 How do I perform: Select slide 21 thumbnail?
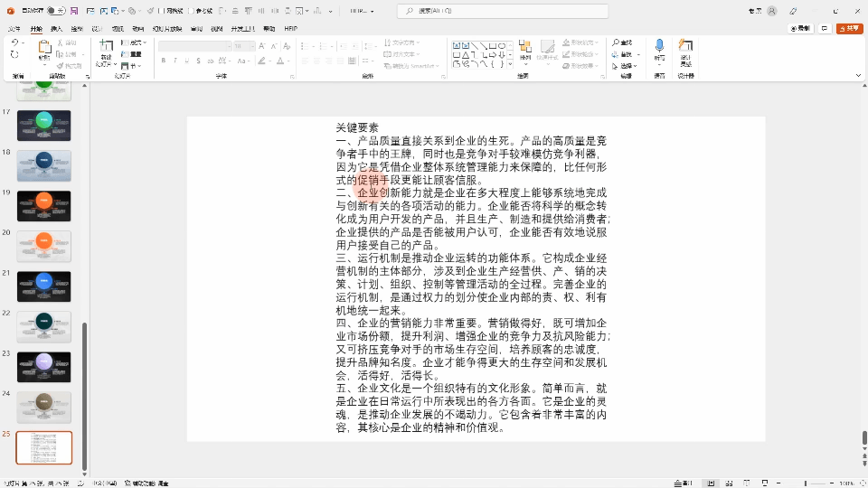pyautogui.click(x=43, y=286)
